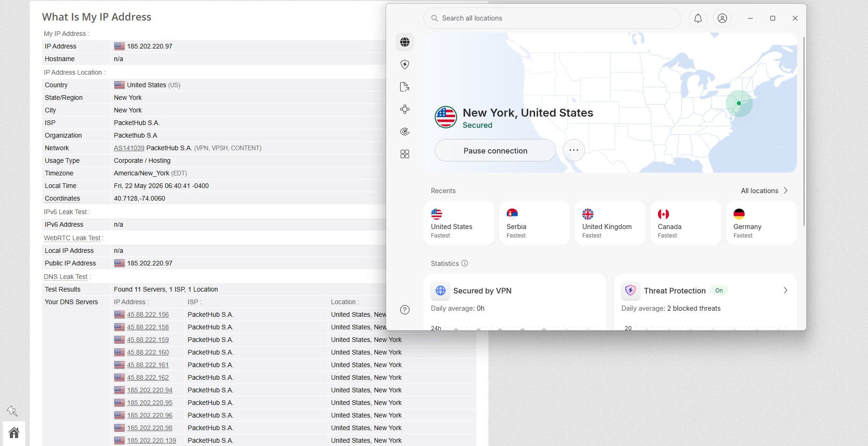Click the Pause connection button
Screen dimensions: 868x446
495,151
